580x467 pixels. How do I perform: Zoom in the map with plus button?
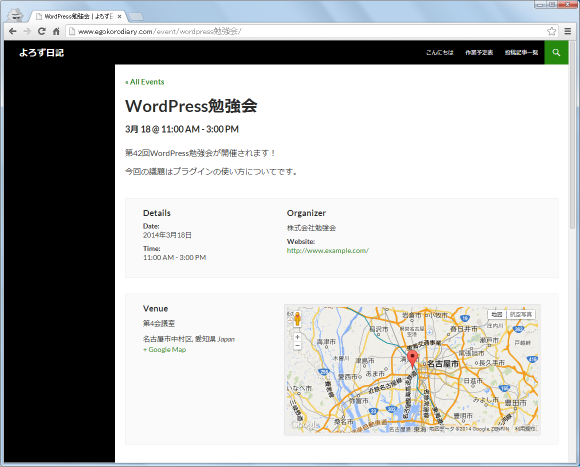coord(297,337)
